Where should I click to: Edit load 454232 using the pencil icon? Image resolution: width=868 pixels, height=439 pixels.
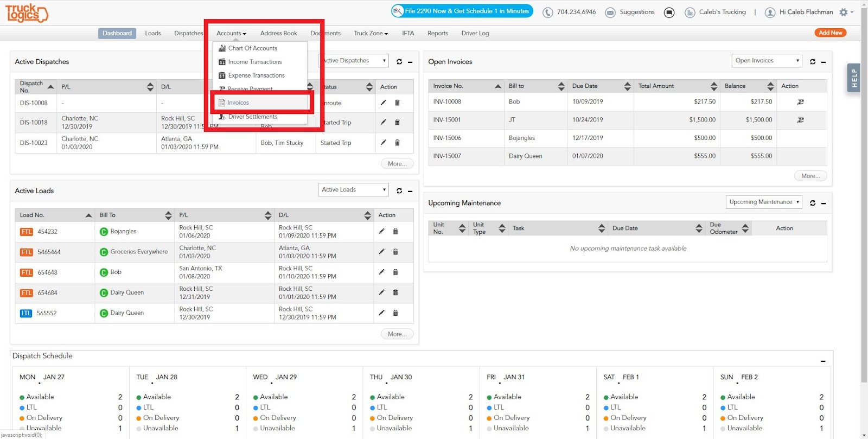(382, 231)
